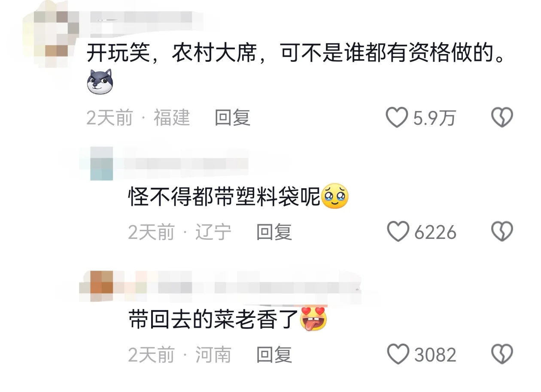Reply to the 河南 comment via 回复
Image resolution: width=541 pixels, height=392 pixels.
click(x=274, y=354)
